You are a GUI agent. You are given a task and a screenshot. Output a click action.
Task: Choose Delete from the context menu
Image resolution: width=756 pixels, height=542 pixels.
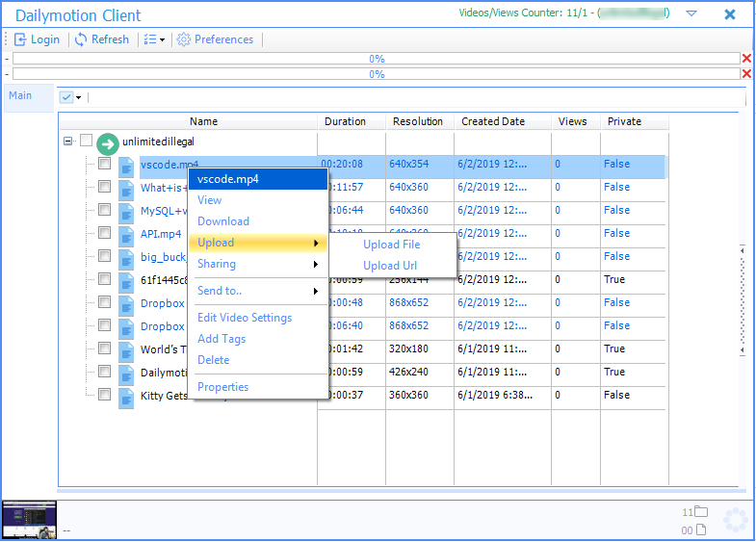[x=214, y=360]
